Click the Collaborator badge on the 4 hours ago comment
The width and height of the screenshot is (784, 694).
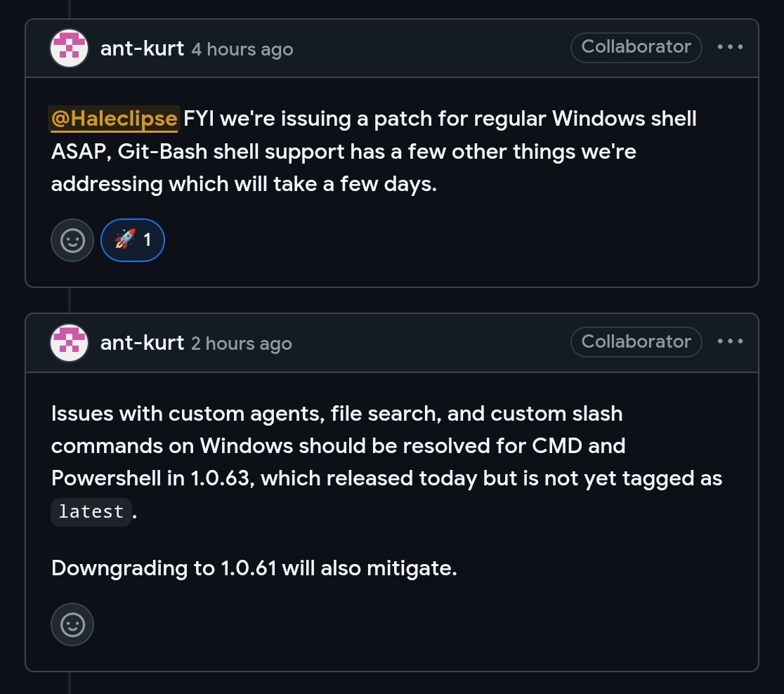click(636, 48)
